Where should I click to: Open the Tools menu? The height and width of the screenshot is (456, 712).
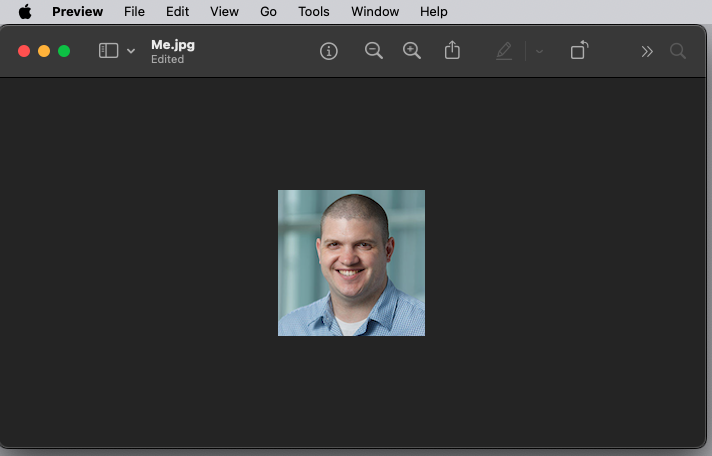click(313, 11)
